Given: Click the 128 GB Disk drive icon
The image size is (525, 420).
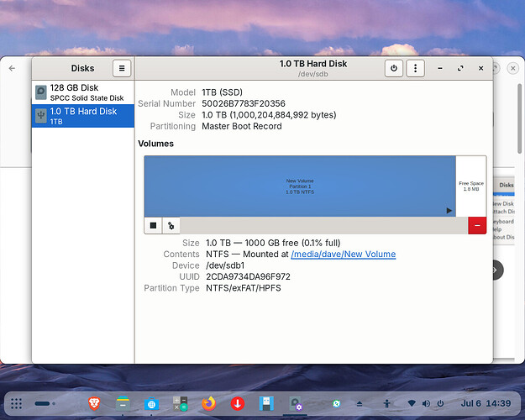Looking at the screenshot, I should click(41, 92).
